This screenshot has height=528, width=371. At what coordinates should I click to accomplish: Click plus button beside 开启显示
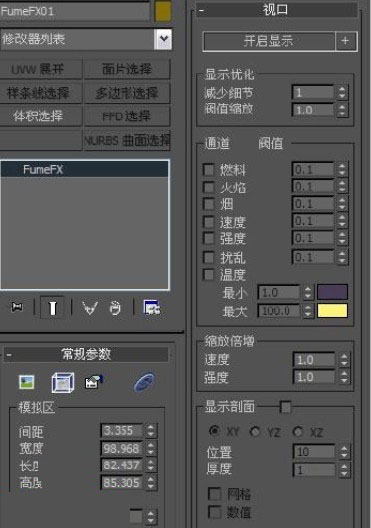(346, 41)
